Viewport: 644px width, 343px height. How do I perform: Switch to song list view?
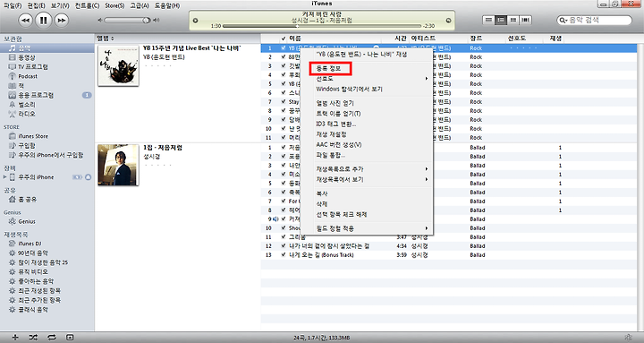click(488, 20)
